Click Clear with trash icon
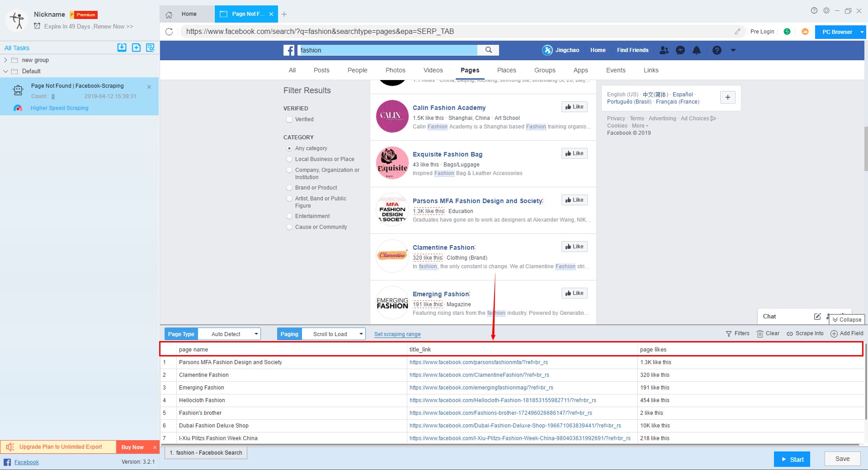 768,333
